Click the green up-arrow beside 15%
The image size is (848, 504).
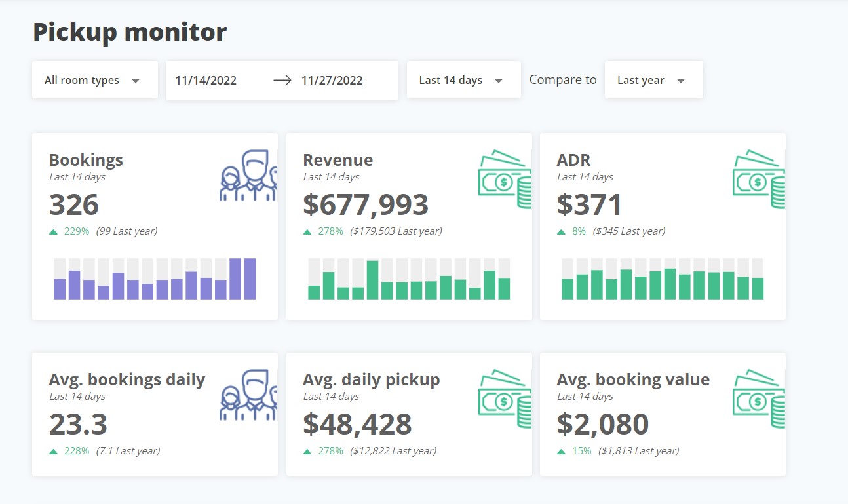click(x=561, y=450)
